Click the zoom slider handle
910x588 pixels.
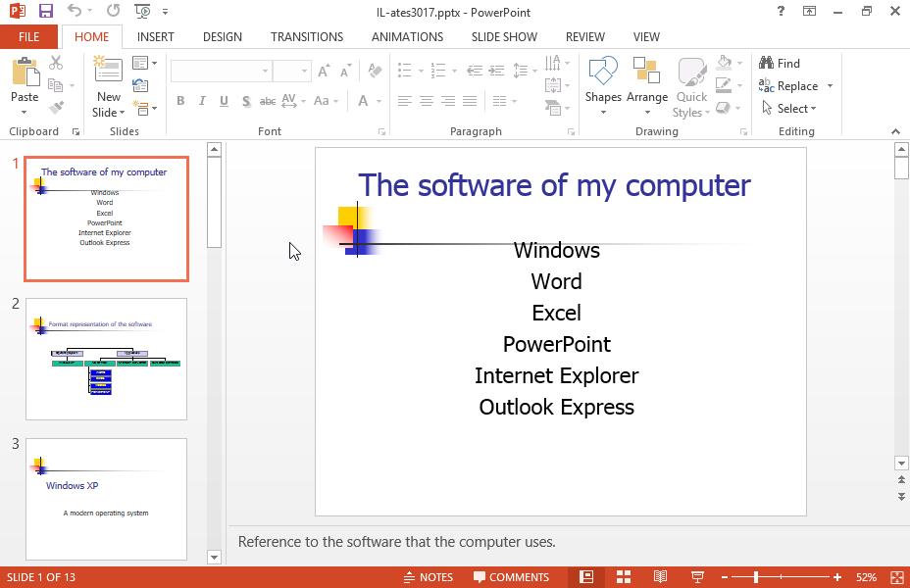756,577
